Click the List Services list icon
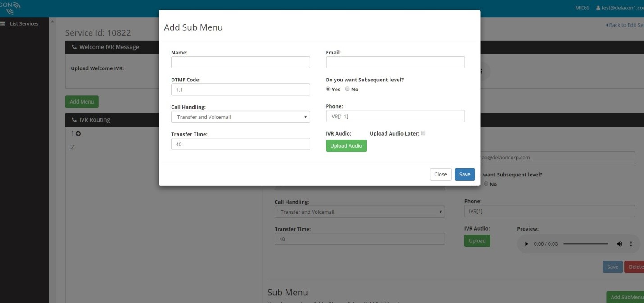This screenshot has width=644, height=303. point(3,23)
